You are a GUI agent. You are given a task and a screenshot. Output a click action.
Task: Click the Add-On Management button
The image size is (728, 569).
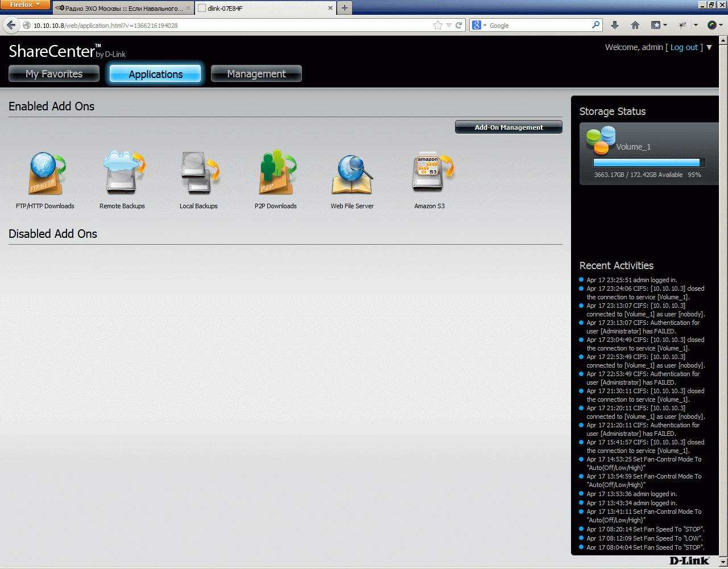click(x=508, y=127)
